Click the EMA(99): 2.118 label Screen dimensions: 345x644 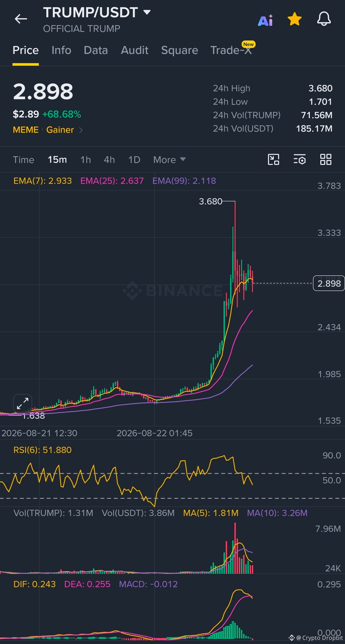coord(184,181)
